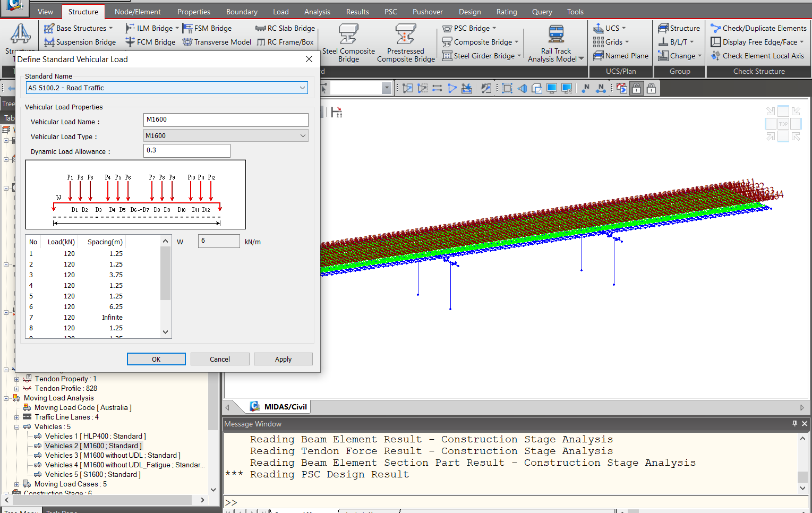Click the Transverse Model wizard icon
This screenshot has width=812, height=513.
[216, 42]
